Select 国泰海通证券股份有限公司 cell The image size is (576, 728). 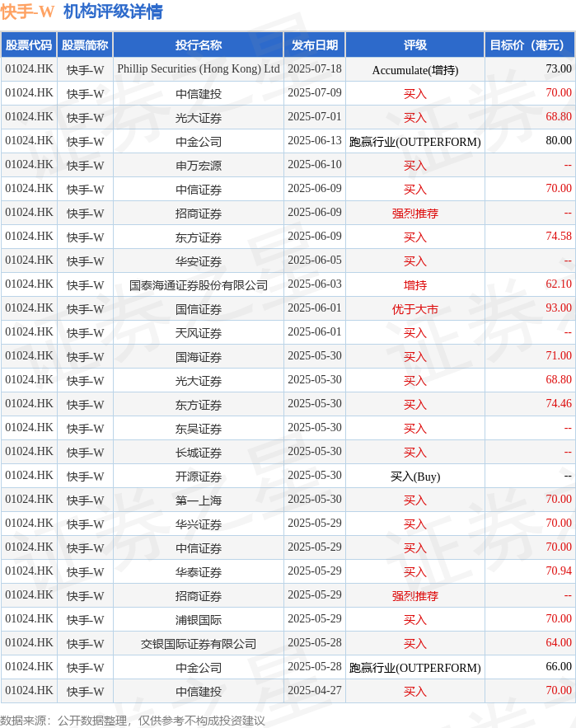coord(199,285)
